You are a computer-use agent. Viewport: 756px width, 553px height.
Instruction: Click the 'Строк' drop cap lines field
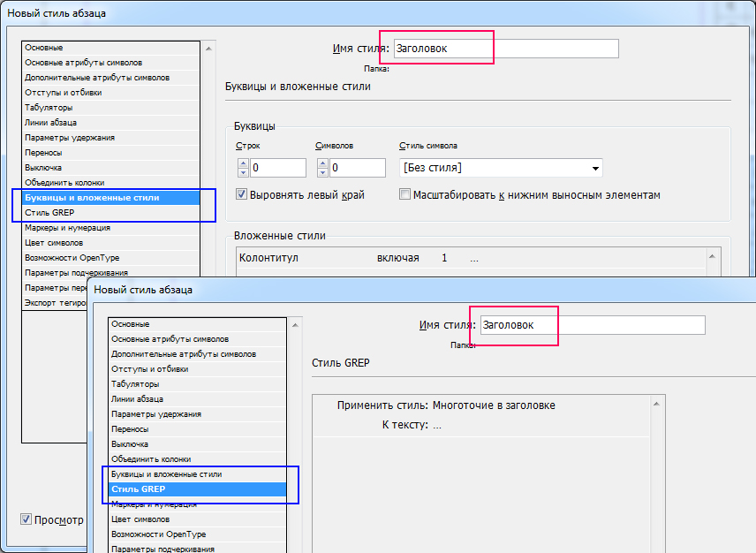click(x=278, y=168)
